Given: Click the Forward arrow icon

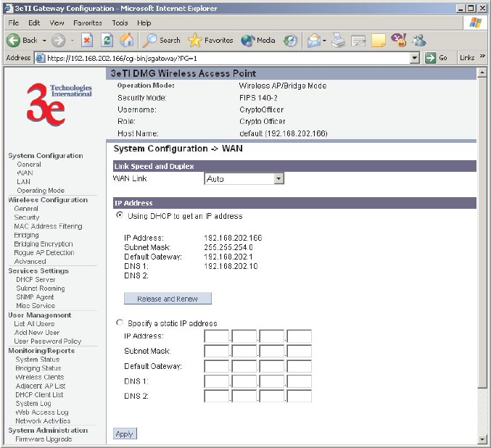Looking at the screenshot, I should pos(58,41).
